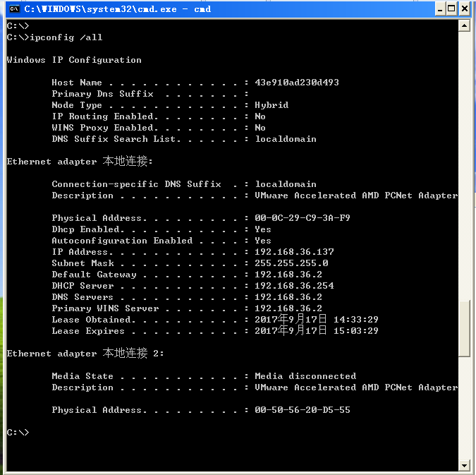Click the vertical scrollbar thumb
The image size is (476, 475).
point(464,328)
